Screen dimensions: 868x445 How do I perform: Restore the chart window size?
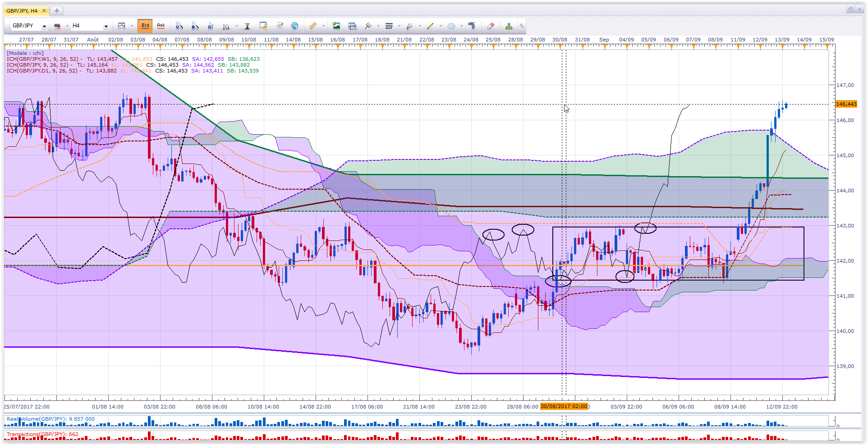[851, 9]
